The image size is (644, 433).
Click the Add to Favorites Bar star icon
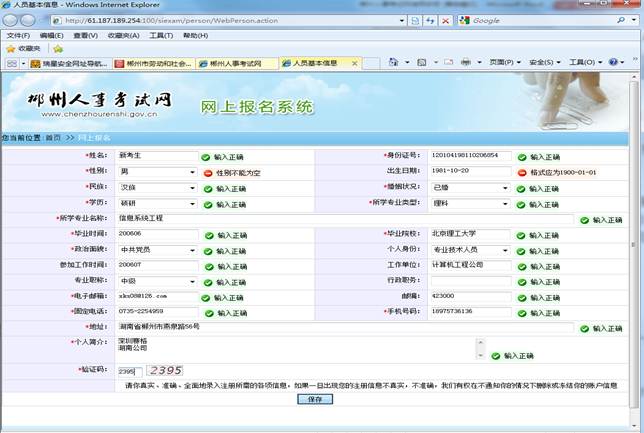click(58, 48)
